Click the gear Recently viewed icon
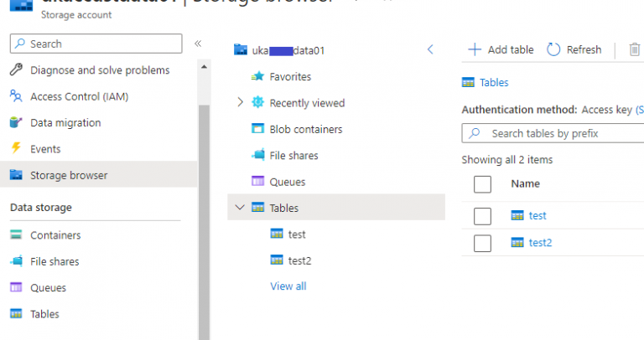Screen dimensions: 644x340 coord(257,101)
